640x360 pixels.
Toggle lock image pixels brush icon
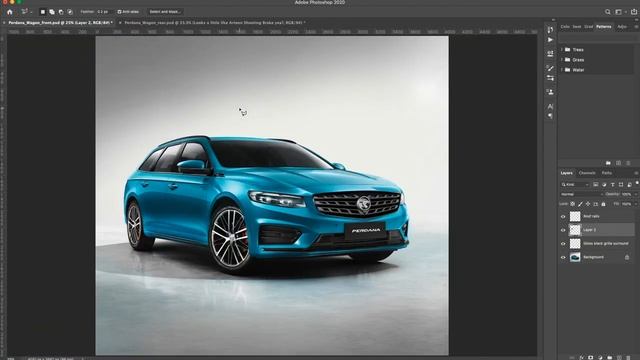click(580, 204)
